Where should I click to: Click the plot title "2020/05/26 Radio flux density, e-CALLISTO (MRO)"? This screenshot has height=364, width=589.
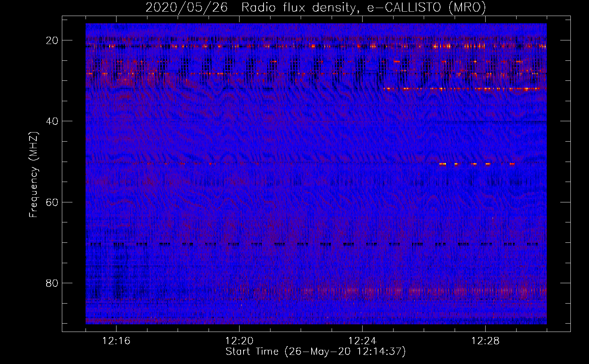point(316,7)
